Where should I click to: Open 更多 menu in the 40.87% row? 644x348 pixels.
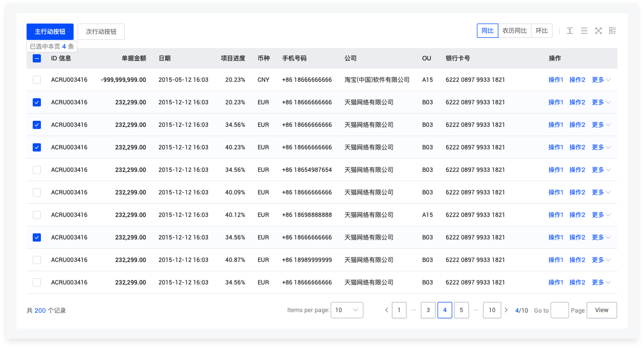(601, 260)
